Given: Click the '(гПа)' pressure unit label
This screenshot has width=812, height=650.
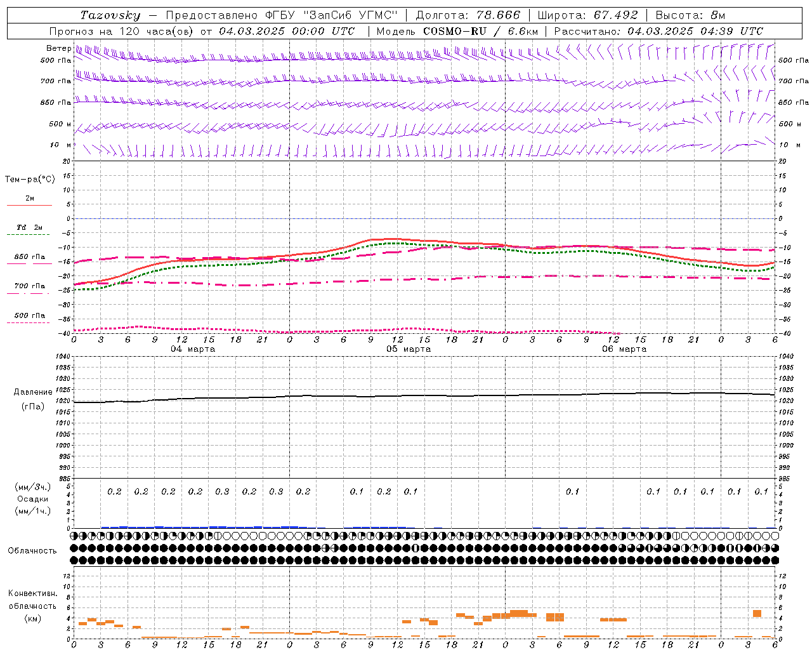Looking at the screenshot, I should 33,406.
